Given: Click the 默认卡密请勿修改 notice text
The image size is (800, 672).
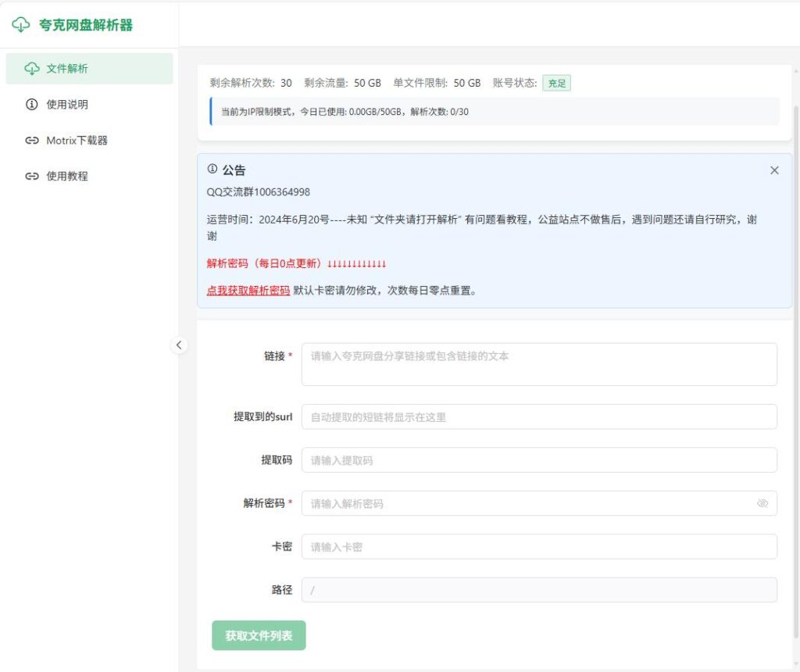Looking at the screenshot, I should (x=385, y=291).
